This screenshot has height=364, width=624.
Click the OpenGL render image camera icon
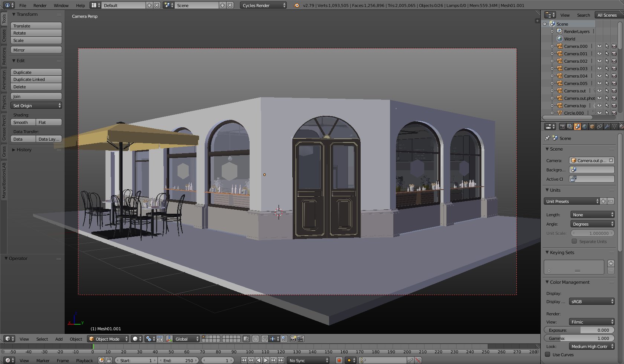pos(293,339)
